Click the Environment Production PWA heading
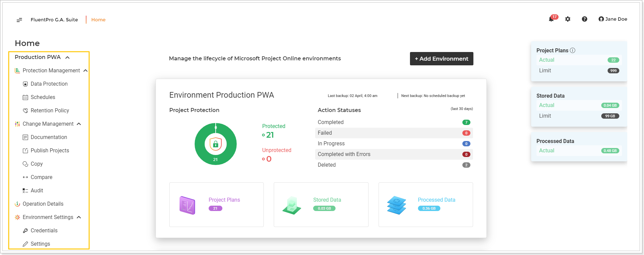The height and width of the screenshot is (255, 644). (222, 95)
